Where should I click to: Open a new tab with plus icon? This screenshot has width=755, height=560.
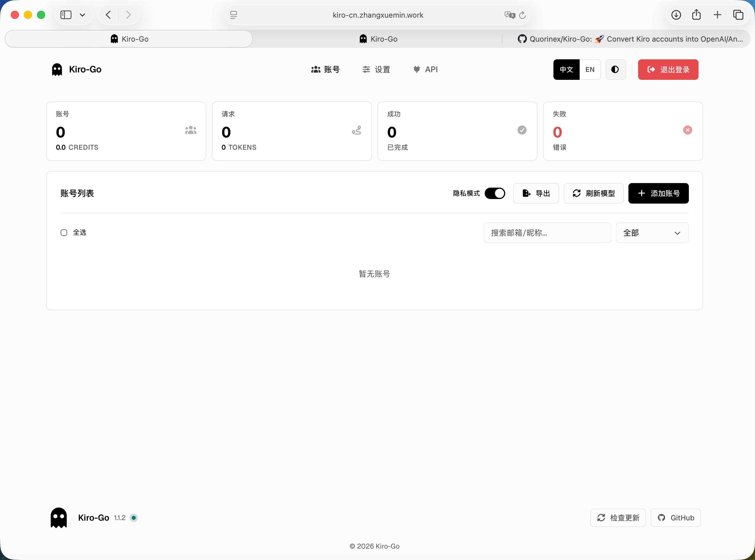pyautogui.click(x=717, y=15)
